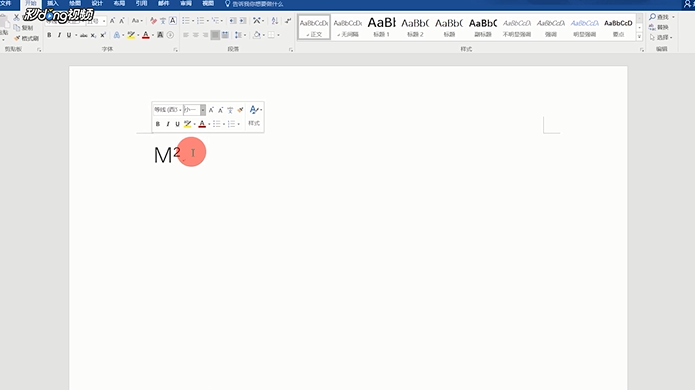Click the phonetic guide icon in ribbon
This screenshot has width=695, height=390.
163,21
